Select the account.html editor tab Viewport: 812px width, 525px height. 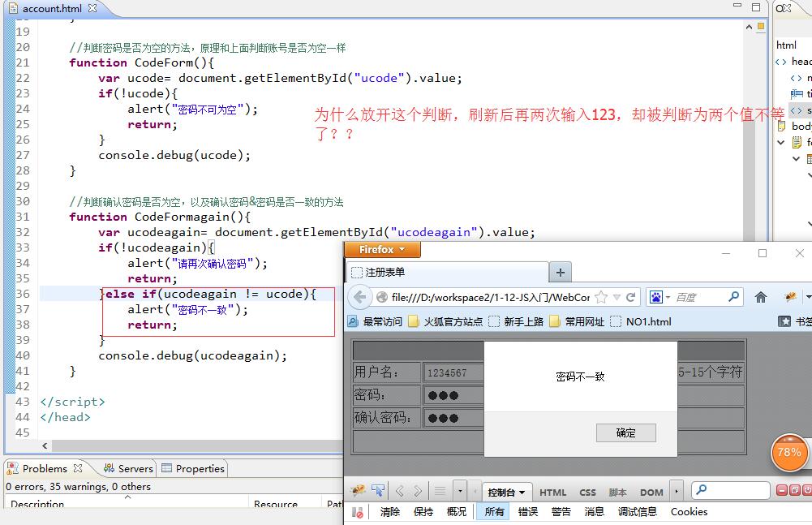52,8
